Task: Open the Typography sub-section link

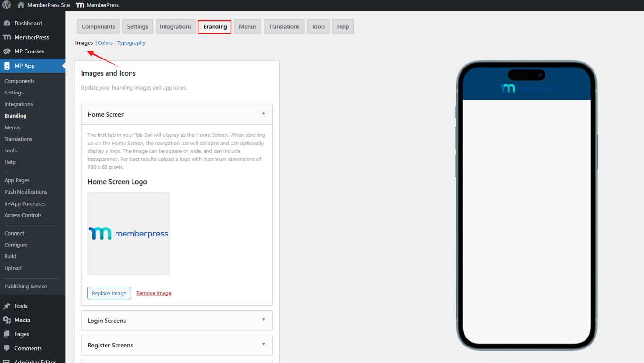Action: tap(132, 43)
